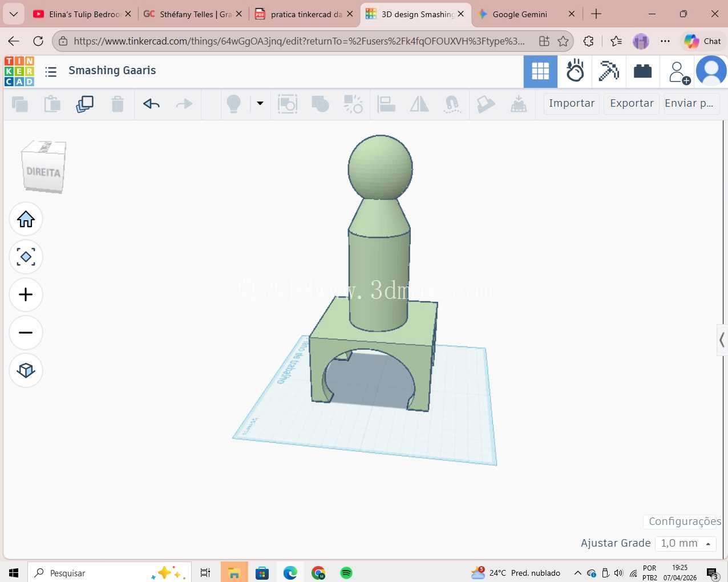Click the Tinkercad URL address bar

click(x=298, y=41)
